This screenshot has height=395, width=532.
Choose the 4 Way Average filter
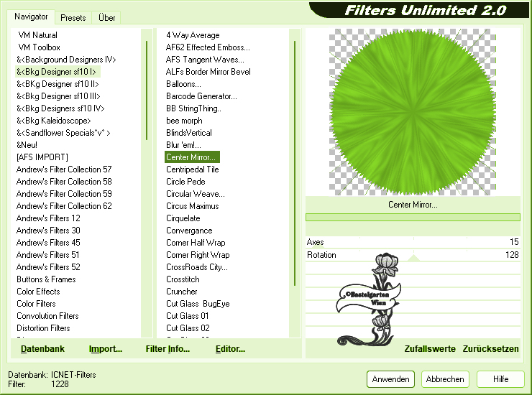pyautogui.click(x=193, y=35)
